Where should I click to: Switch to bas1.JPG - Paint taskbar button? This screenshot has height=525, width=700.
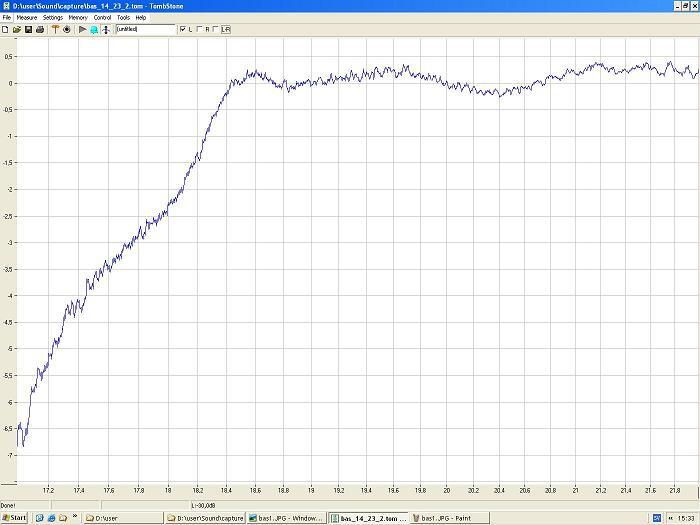(x=450, y=518)
